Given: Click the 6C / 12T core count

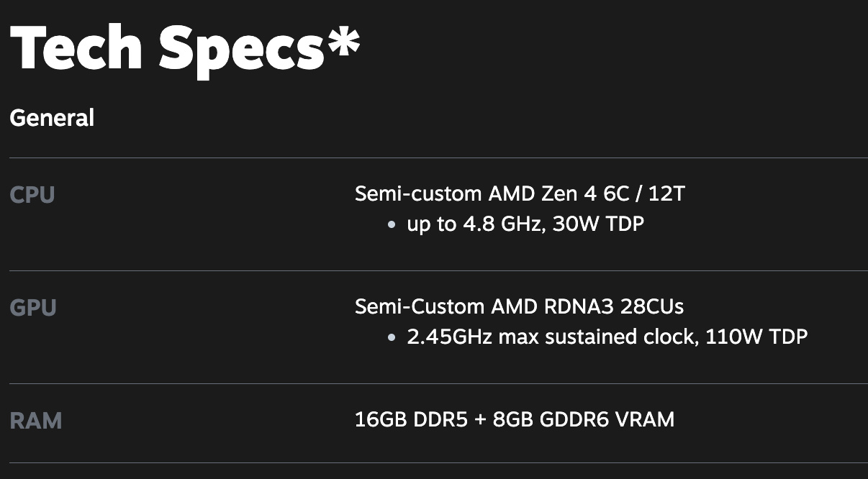Looking at the screenshot, I should pyautogui.click(x=645, y=194).
